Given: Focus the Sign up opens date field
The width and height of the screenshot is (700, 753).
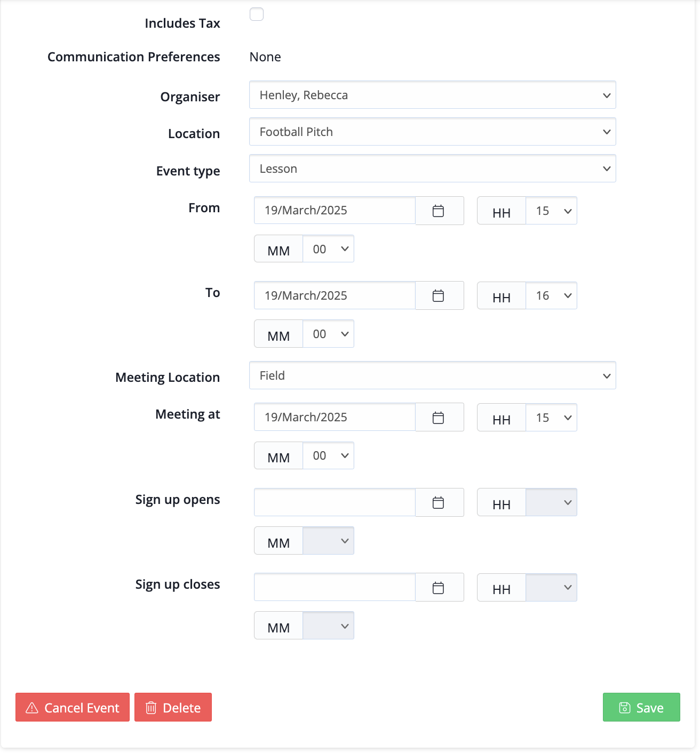Looking at the screenshot, I should click(x=335, y=502).
